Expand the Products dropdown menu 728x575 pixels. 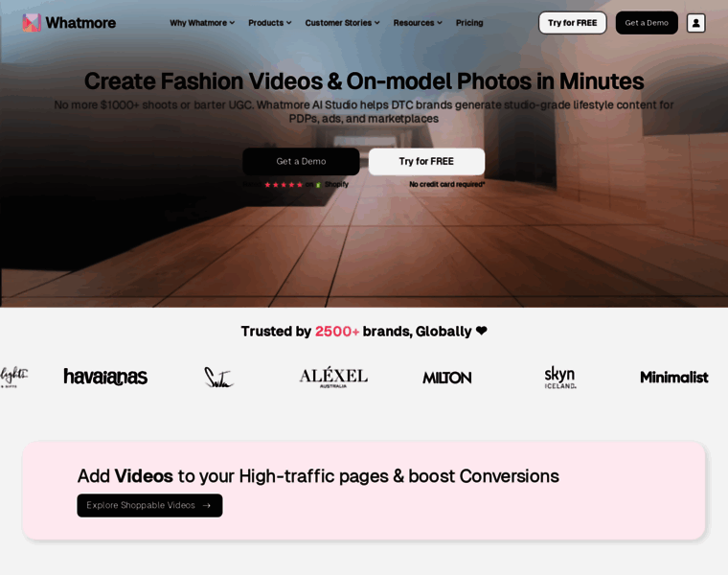coord(269,23)
